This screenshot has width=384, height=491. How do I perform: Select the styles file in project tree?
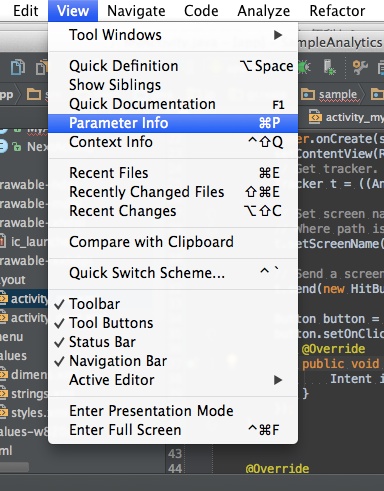coord(23,413)
